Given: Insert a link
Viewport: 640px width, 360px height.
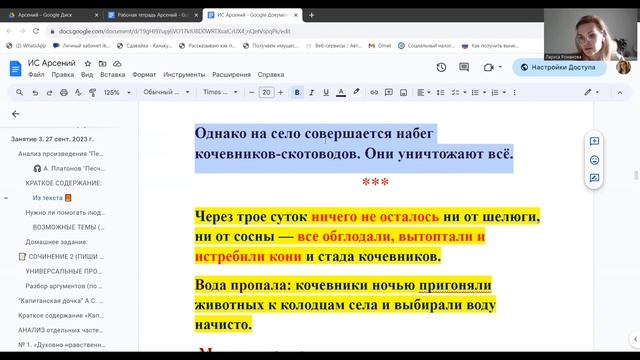Looking at the screenshot, I should coord(374,93).
